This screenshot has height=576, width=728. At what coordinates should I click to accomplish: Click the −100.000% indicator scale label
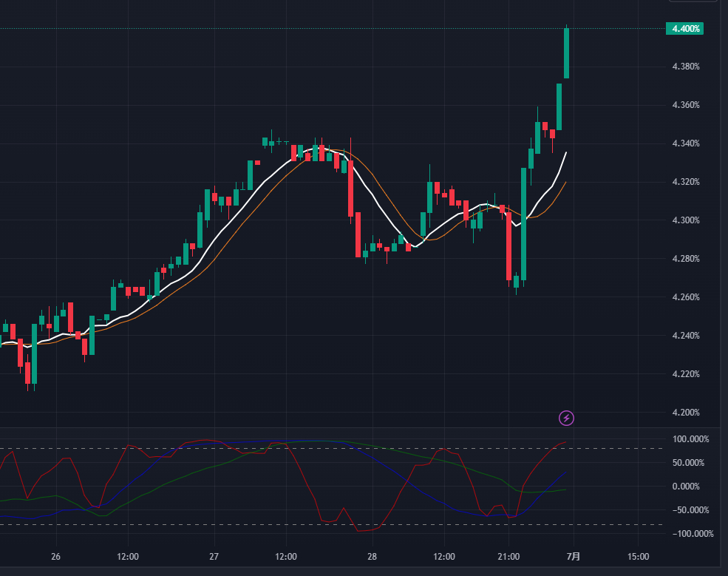coord(693,534)
